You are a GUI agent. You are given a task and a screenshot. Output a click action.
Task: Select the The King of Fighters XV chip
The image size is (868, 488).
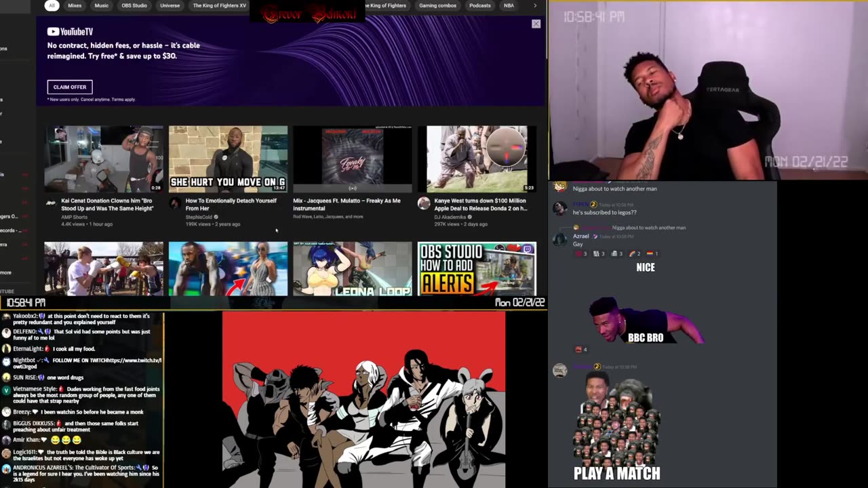(219, 5)
